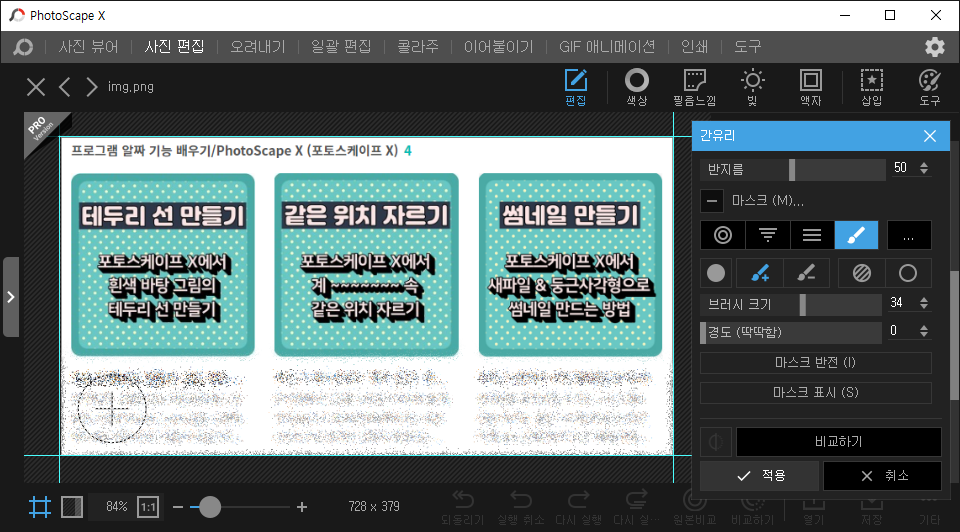Open the 84% zoom level field

[116, 507]
